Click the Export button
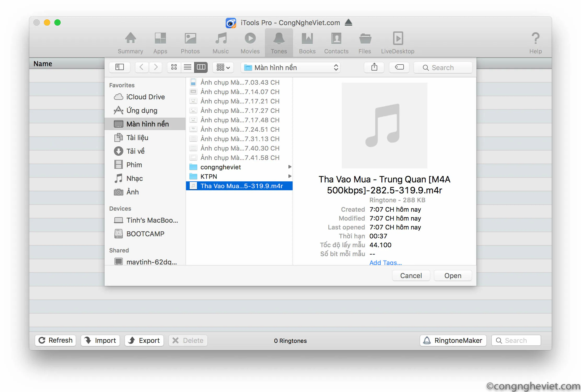 pos(144,340)
